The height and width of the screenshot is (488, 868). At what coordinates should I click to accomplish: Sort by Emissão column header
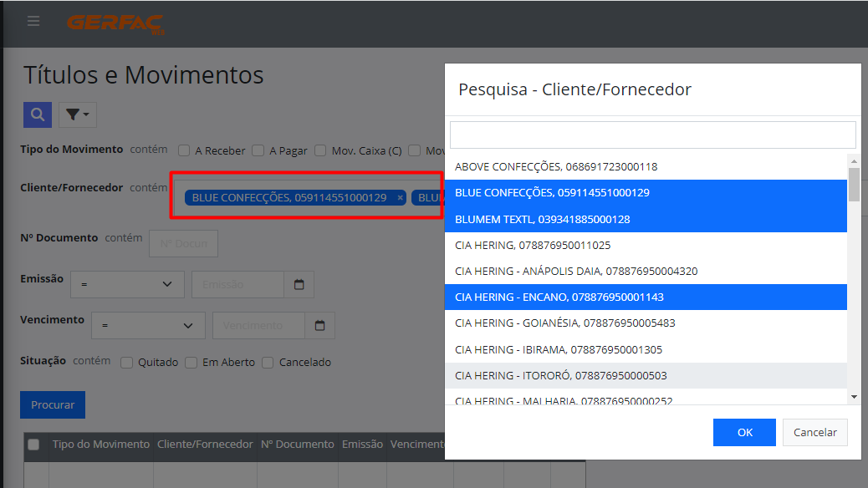362,445
